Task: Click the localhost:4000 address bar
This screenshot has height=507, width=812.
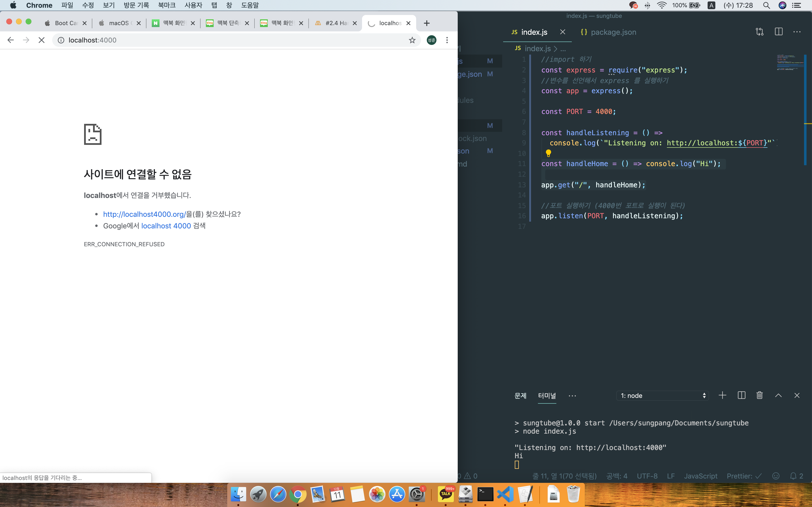Action: click(92, 40)
